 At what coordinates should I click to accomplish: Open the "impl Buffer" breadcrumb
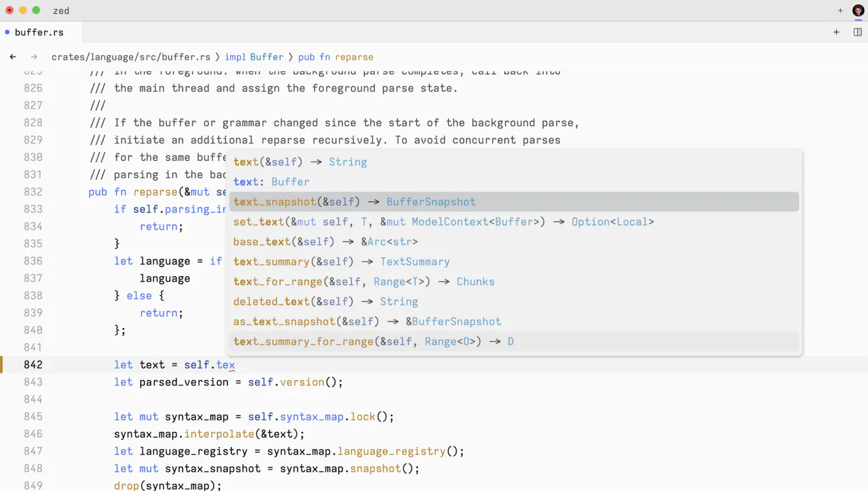click(x=254, y=57)
